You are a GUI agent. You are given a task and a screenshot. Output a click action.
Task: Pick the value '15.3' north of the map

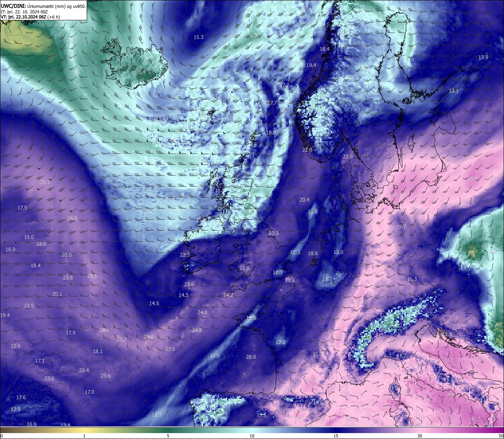pos(198,37)
